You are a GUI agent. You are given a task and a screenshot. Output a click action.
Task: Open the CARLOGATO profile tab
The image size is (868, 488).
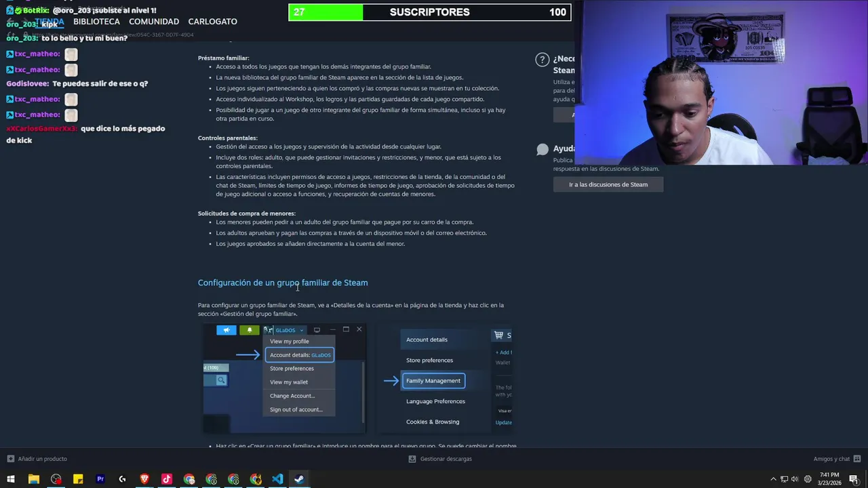[212, 22]
